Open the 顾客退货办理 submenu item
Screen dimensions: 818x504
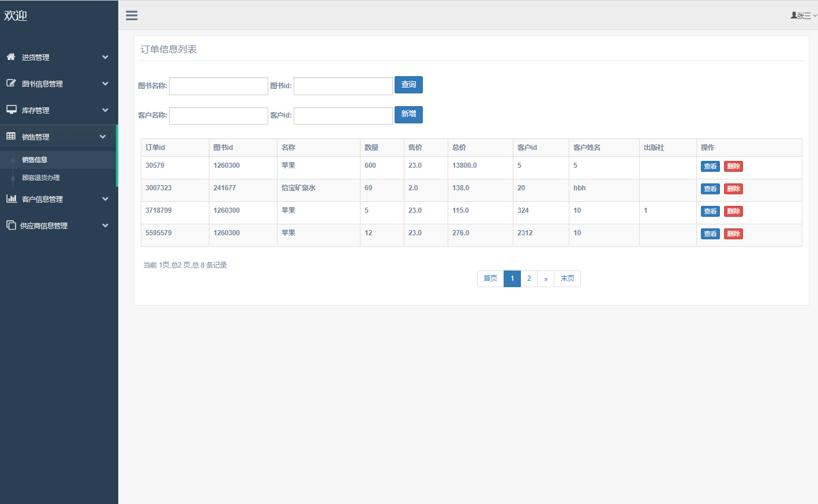pyautogui.click(x=40, y=178)
